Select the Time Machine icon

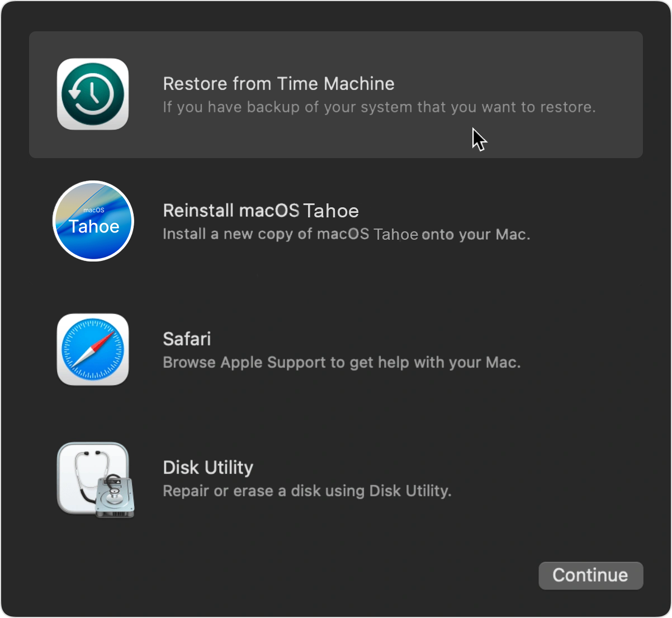(93, 94)
